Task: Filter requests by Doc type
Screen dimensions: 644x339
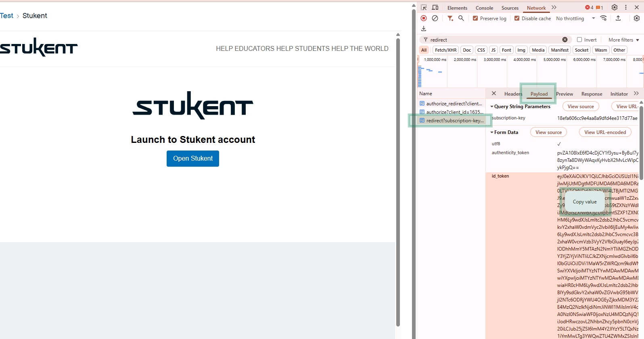Action: point(467,50)
